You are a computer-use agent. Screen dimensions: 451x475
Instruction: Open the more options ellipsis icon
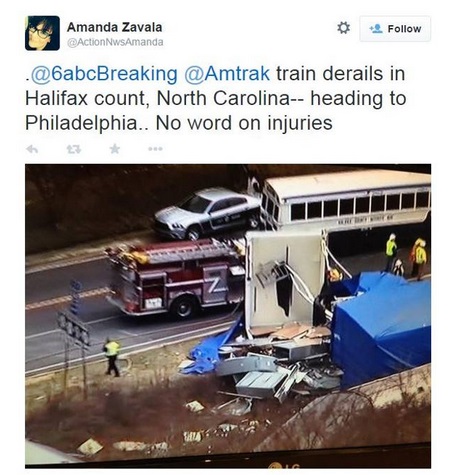[x=155, y=149]
